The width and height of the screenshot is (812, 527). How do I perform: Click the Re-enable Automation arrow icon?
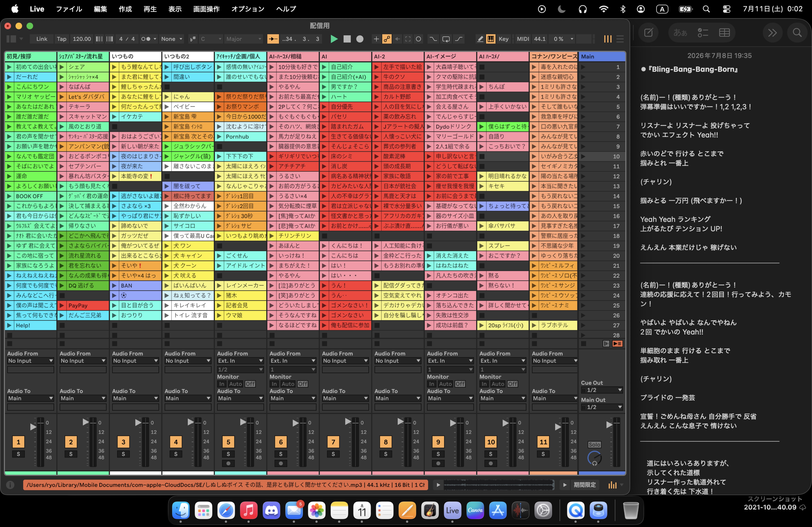[x=397, y=39]
